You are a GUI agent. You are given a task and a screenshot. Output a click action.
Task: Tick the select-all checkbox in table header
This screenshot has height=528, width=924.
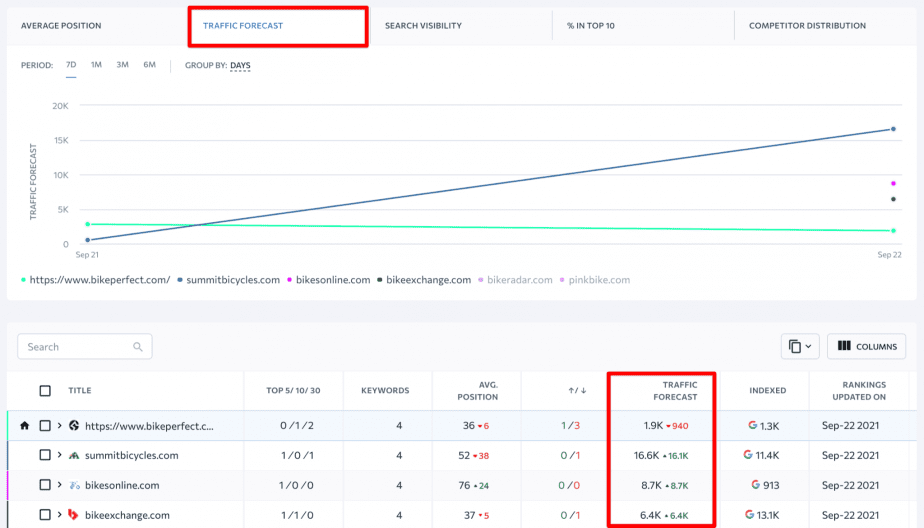click(x=45, y=391)
